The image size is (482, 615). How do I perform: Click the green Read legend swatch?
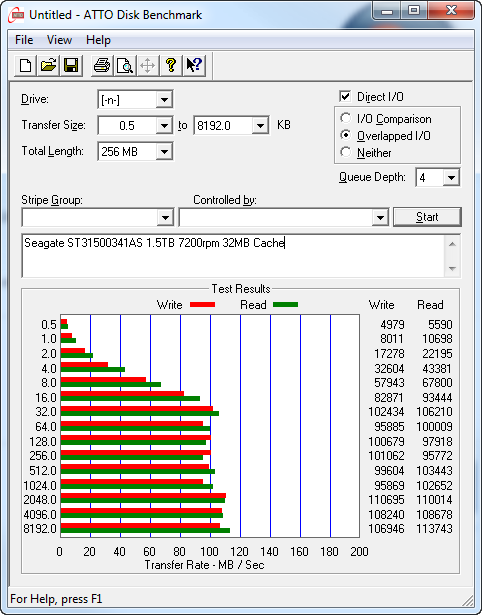pyautogui.click(x=286, y=305)
